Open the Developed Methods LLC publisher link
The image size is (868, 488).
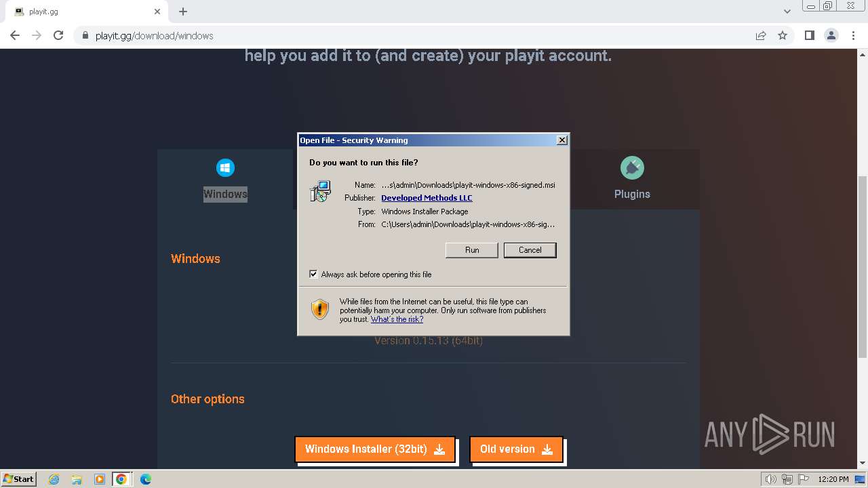(x=427, y=198)
